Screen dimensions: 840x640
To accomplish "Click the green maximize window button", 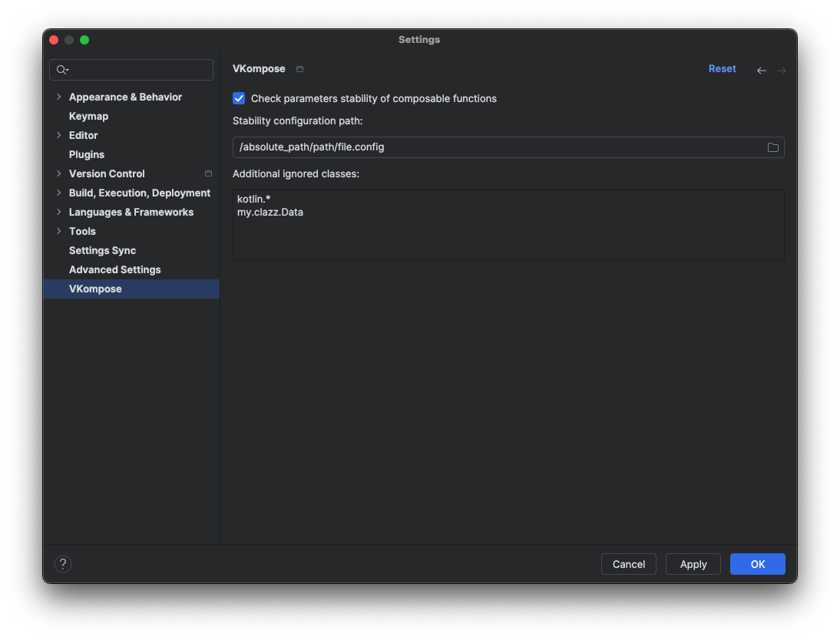I will 84,40.
